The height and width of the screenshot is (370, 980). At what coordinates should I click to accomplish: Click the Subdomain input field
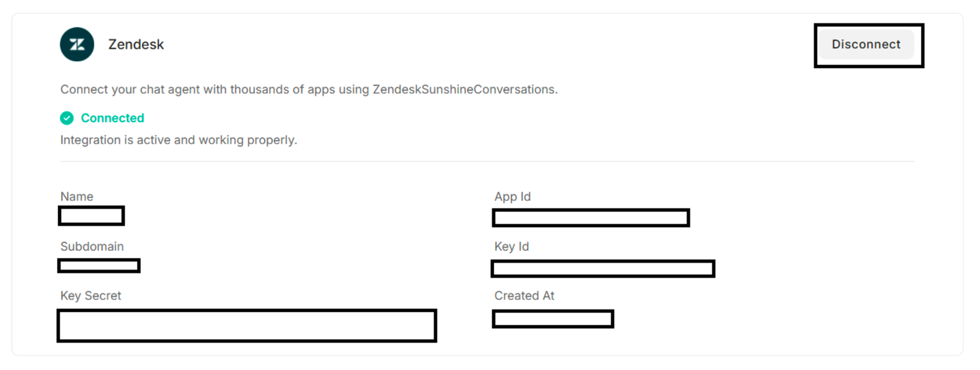pos(99,266)
